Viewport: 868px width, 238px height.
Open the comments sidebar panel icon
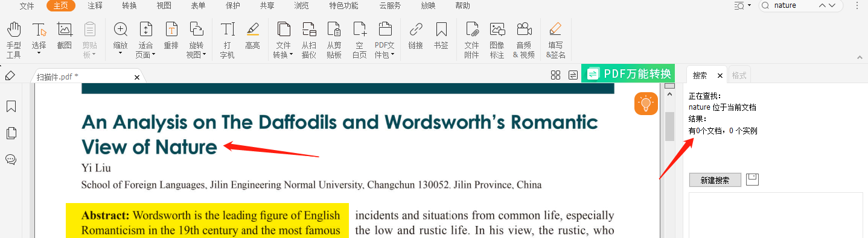11,160
